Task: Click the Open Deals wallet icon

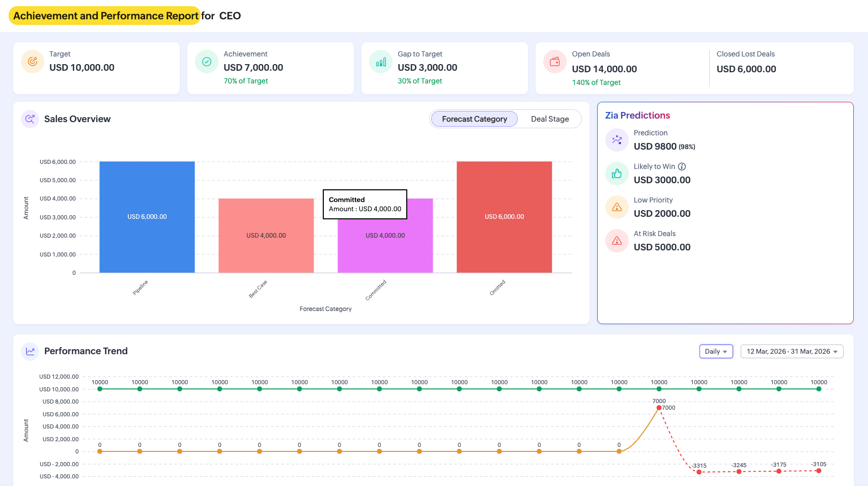Action: (555, 62)
